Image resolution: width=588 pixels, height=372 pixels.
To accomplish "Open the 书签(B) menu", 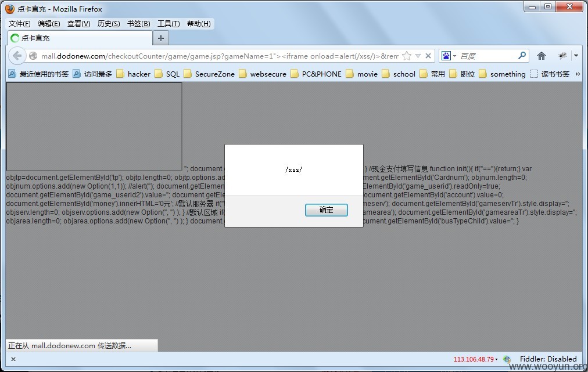I will tap(139, 24).
